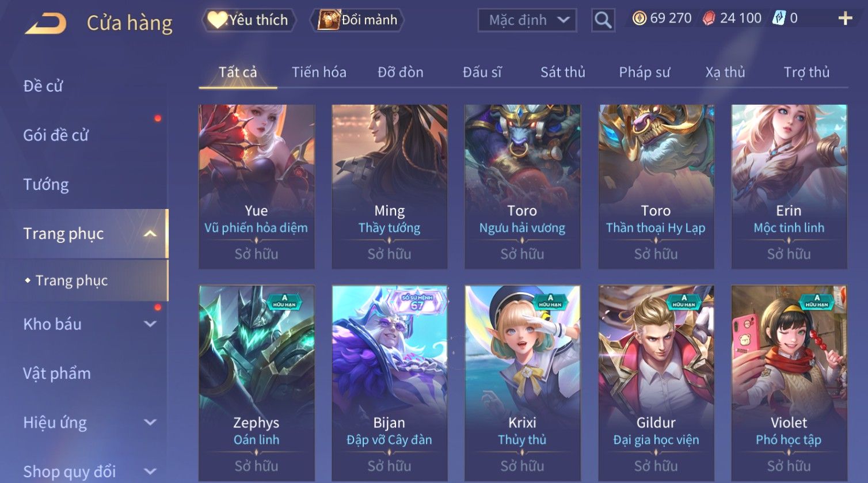868x483 pixels.
Task: Select Krixi Thủy thủ skin card
Action: click(523, 383)
